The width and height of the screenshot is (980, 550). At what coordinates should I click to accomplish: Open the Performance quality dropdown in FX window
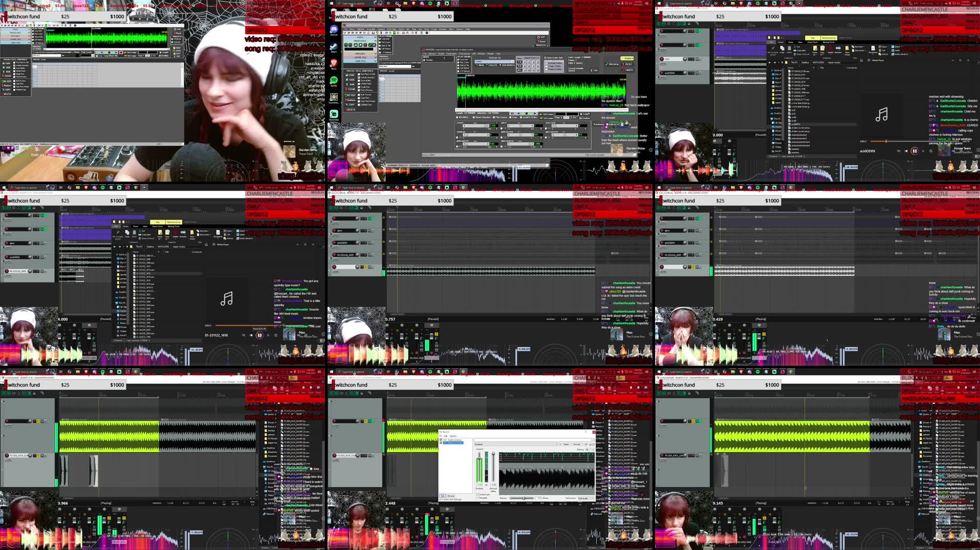[585, 498]
